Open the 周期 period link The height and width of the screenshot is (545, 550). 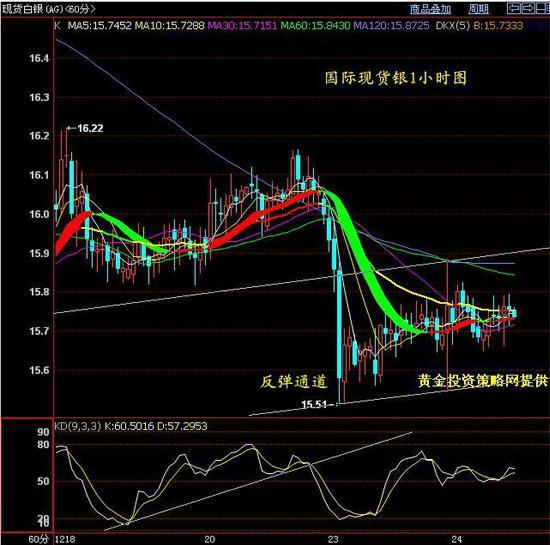click(x=478, y=9)
